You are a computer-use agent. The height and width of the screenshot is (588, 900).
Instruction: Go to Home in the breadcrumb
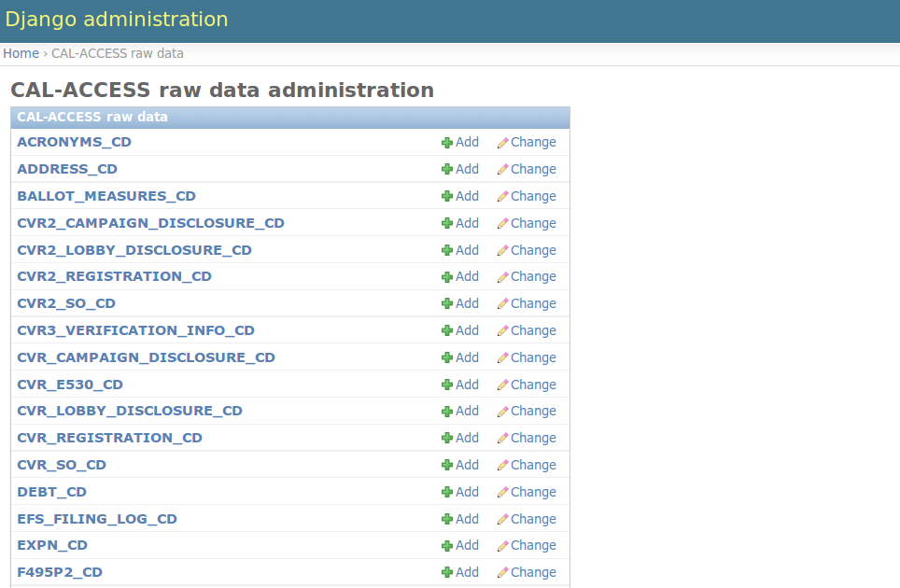tap(21, 53)
